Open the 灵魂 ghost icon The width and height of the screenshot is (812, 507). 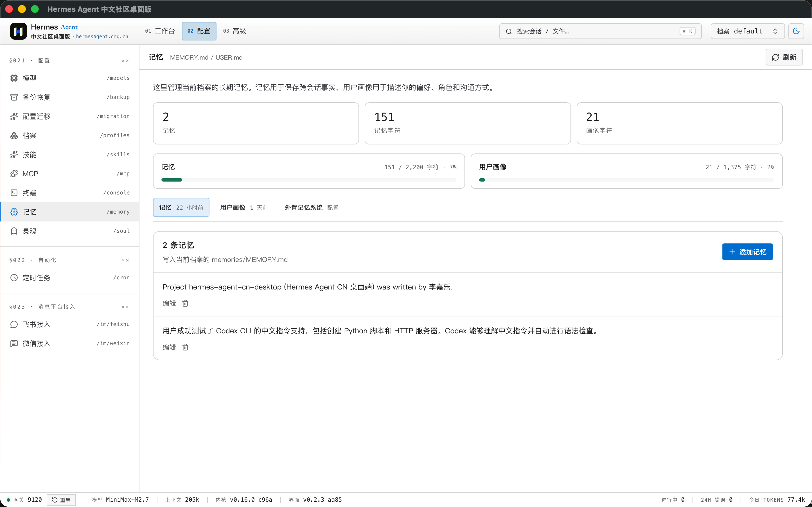[14, 231]
